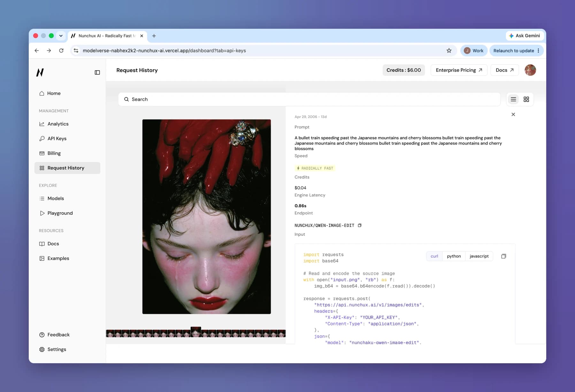The width and height of the screenshot is (575, 392).
Task: Expand the tab search dropdown
Action: pos(61,36)
